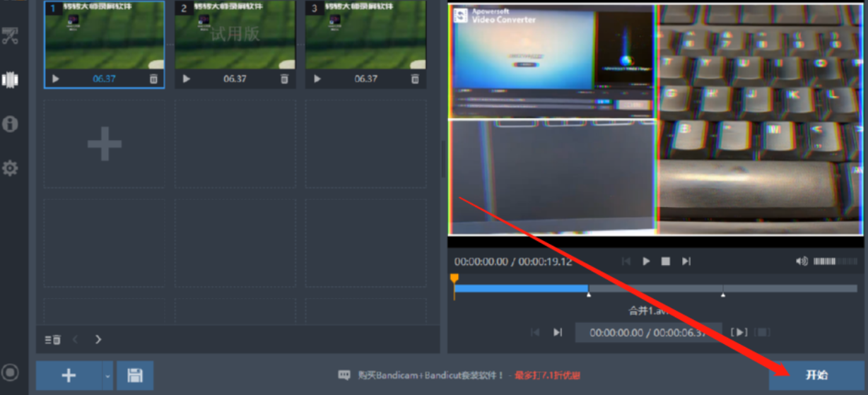The width and height of the screenshot is (868, 395).
Task: Stop the main preview playback
Action: pos(666,261)
